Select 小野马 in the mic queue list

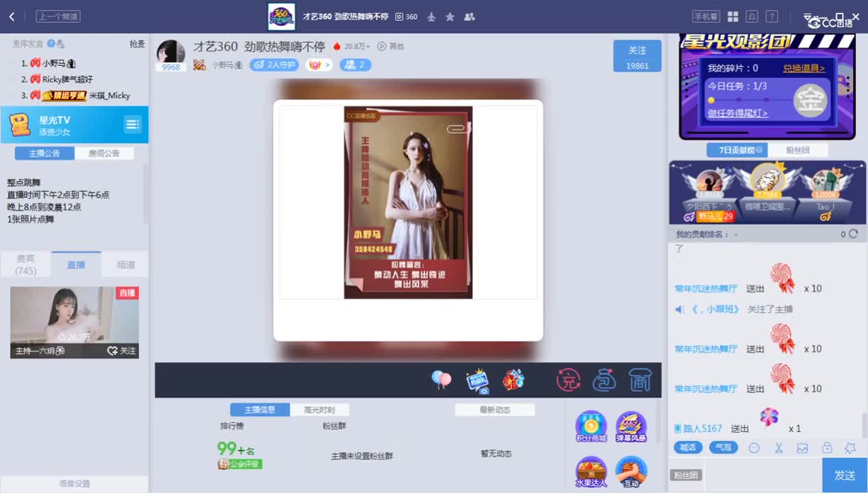54,63
